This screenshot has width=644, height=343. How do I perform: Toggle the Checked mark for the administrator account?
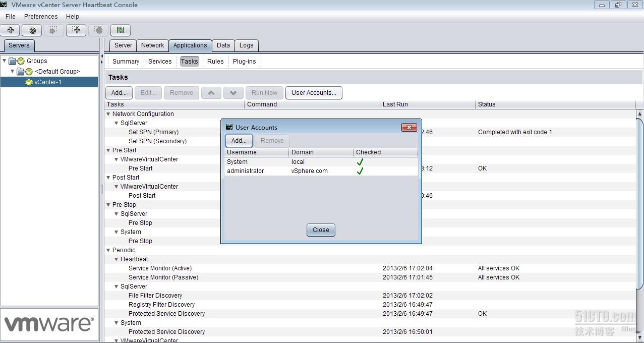[360, 171]
